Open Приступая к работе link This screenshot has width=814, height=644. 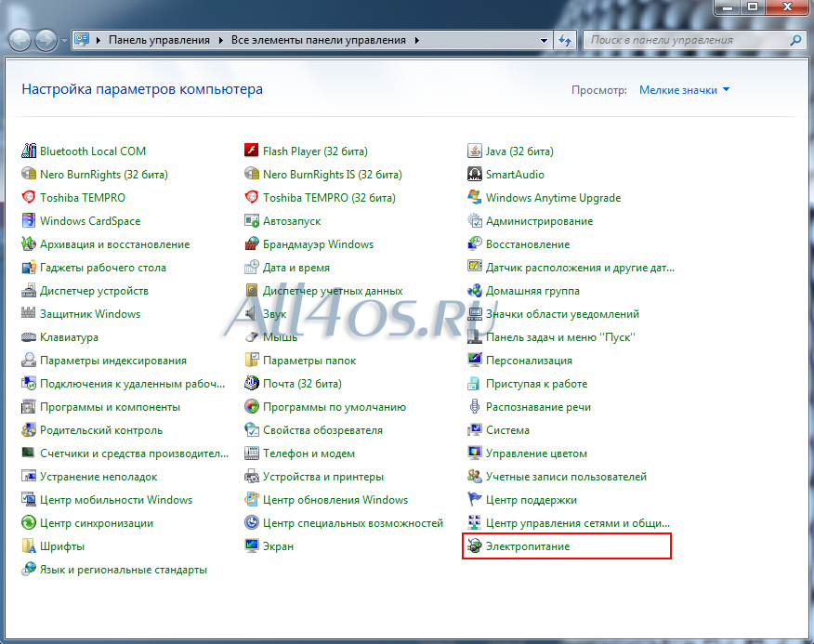pyautogui.click(x=537, y=384)
